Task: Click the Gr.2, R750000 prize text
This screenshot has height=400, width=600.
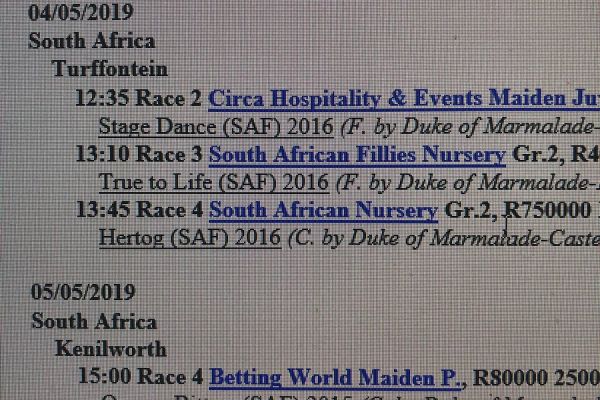Action: (x=518, y=211)
